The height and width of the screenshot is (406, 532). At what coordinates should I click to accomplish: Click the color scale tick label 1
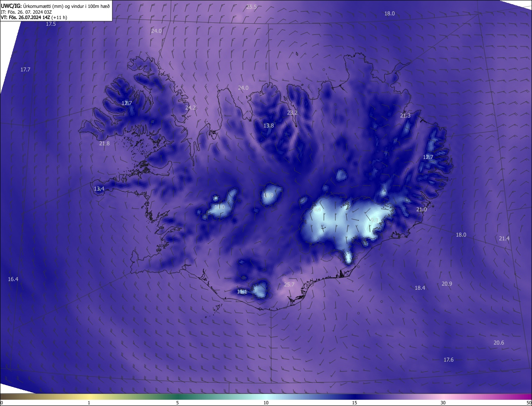(x=89, y=403)
